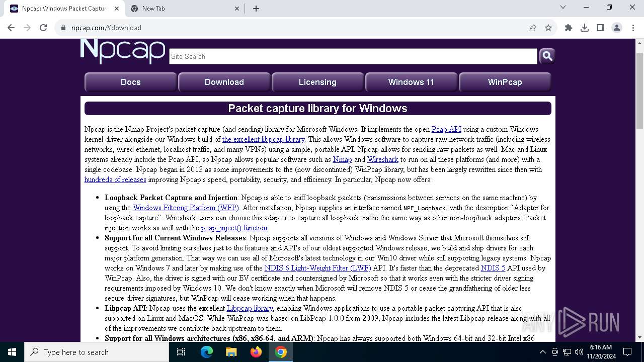The width and height of the screenshot is (644, 362).
Task: Launch Firefox from taskbar
Action: click(256, 352)
